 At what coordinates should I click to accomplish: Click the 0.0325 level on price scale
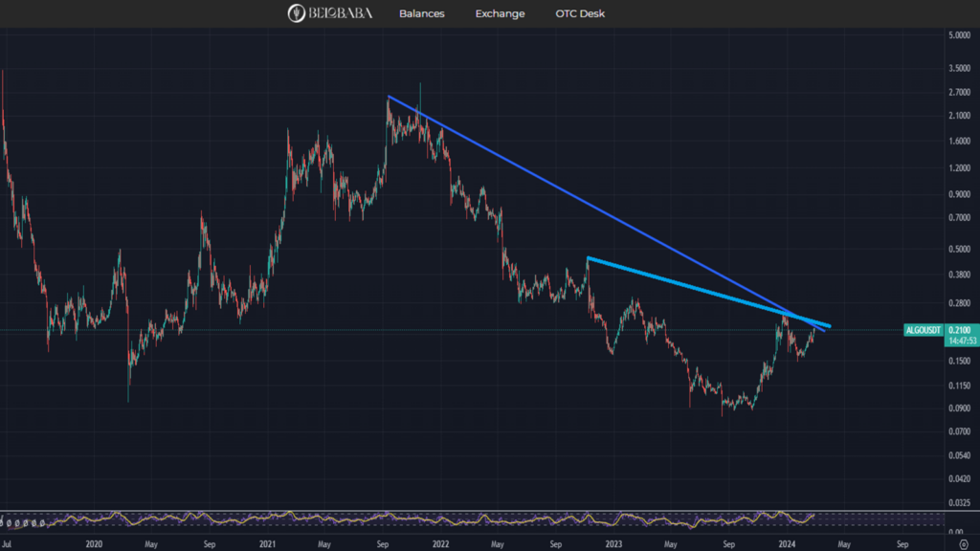coord(960,501)
